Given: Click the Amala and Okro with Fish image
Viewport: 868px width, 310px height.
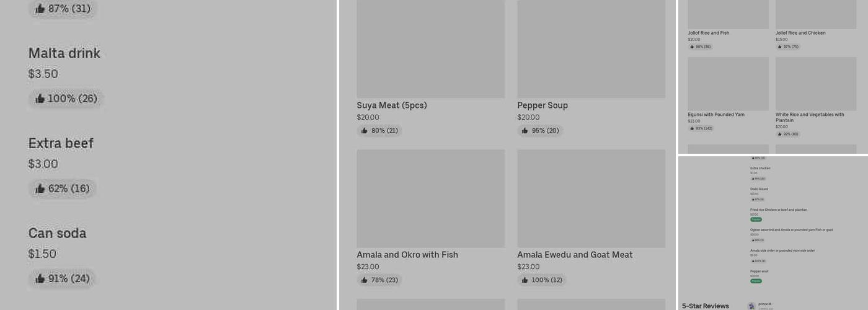Looking at the screenshot, I should coord(430,198).
